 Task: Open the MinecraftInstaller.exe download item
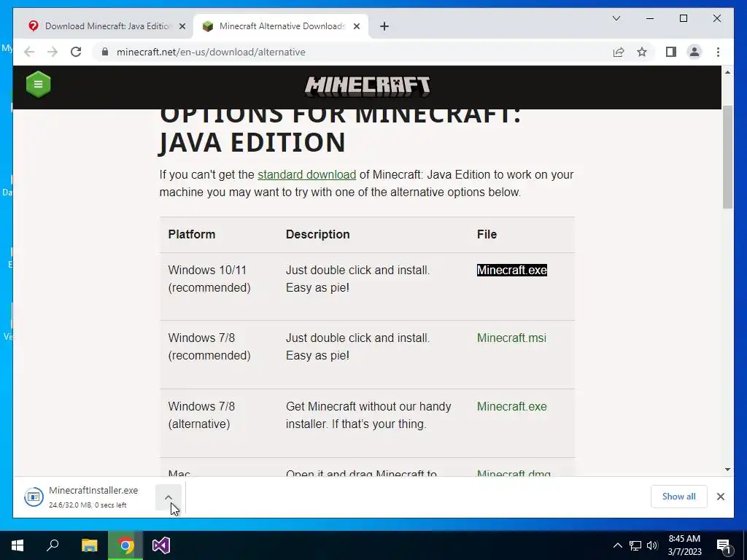pyautogui.click(x=88, y=497)
